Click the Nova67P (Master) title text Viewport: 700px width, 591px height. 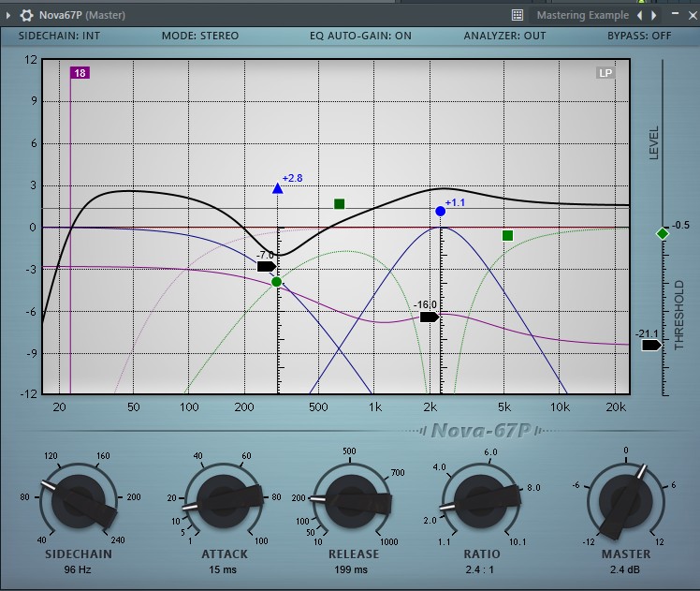[x=82, y=15]
